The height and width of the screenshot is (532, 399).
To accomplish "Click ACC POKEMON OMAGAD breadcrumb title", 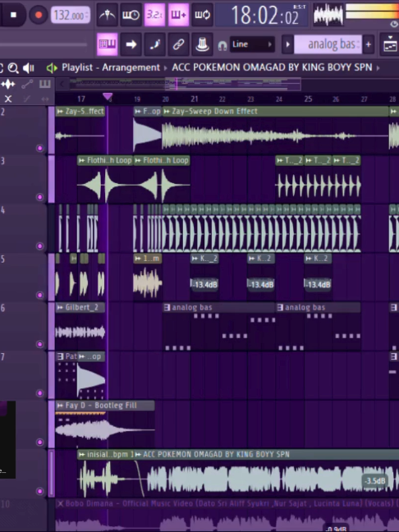I will coord(272,67).
